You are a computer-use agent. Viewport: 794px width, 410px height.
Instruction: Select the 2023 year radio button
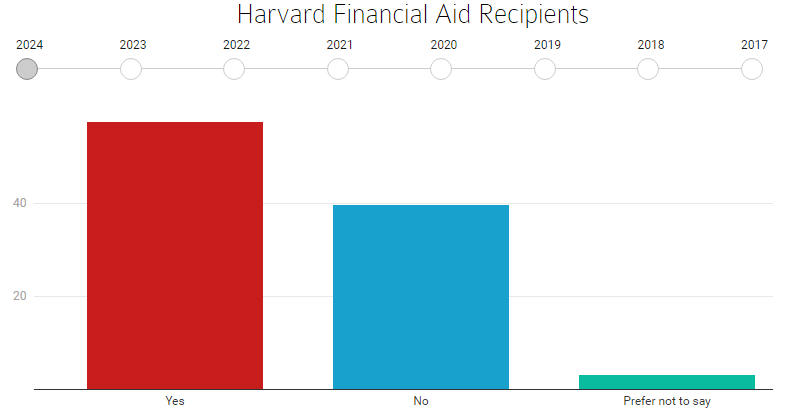(x=131, y=69)
